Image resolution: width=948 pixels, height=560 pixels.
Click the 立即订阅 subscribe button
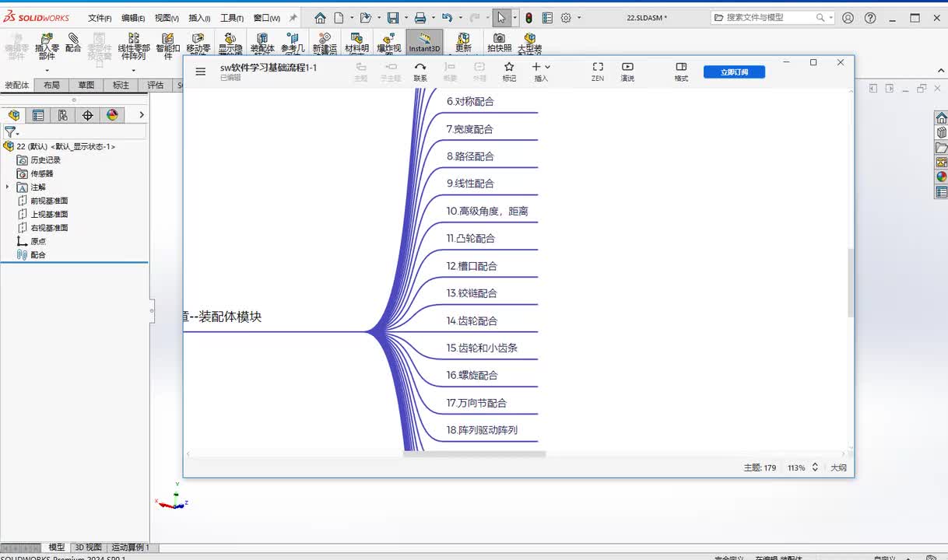734,72
